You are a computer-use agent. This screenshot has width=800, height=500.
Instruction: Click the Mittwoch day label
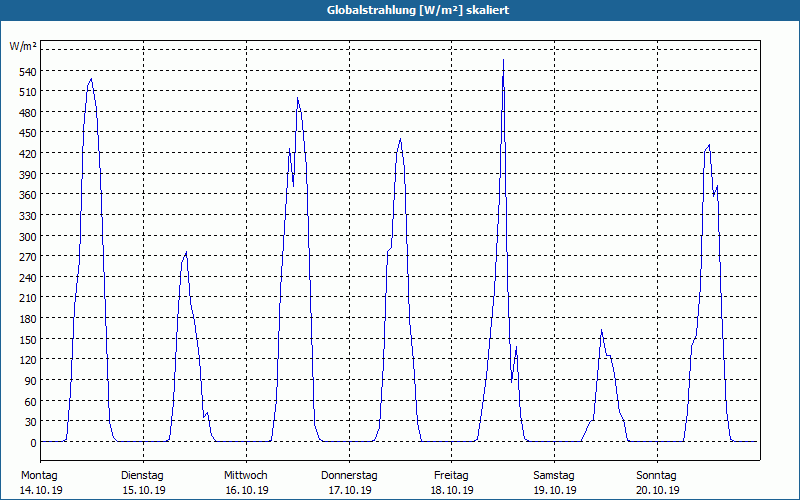246,476
